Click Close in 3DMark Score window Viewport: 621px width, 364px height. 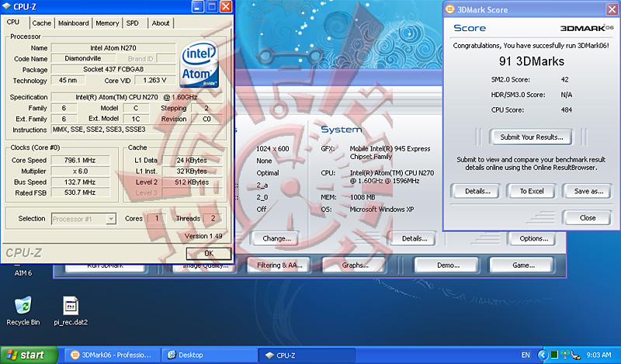point(588,218)
